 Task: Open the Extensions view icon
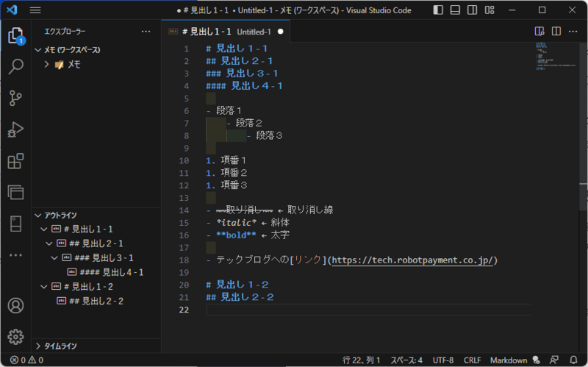(x=15, y=161)
